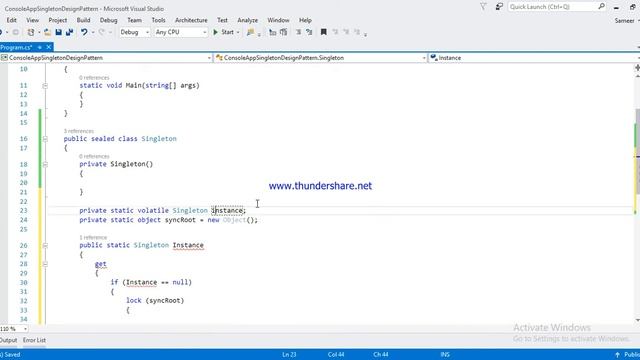The height and width of the screenshot is (360, 640).
Task: Collapse the get accessor outline at line 28
Action: pyautogui.click(x=45, y=264)
